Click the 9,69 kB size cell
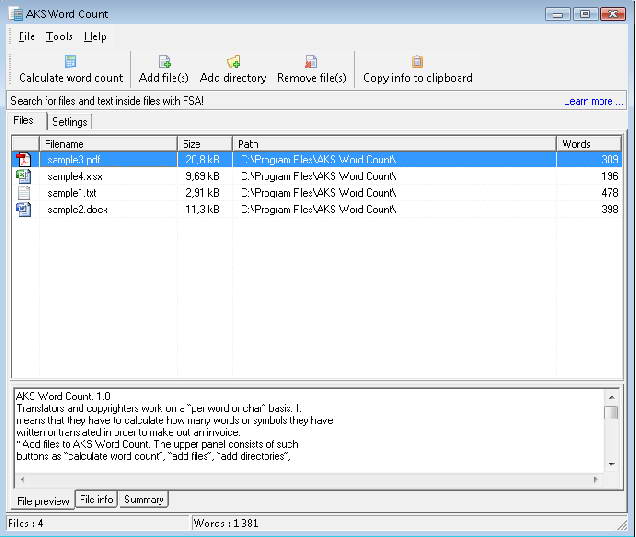Viewport: 636px width, 537px height. click(202, 176)
